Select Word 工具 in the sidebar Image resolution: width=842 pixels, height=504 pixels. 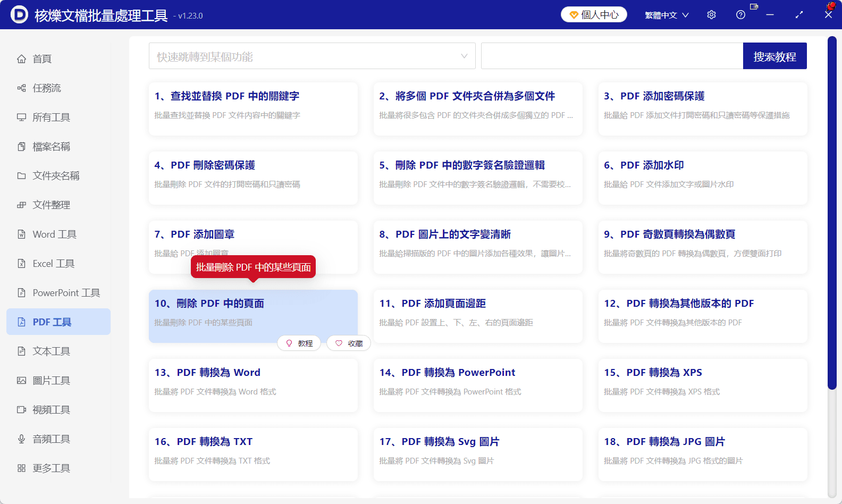[x=58, y=234]
